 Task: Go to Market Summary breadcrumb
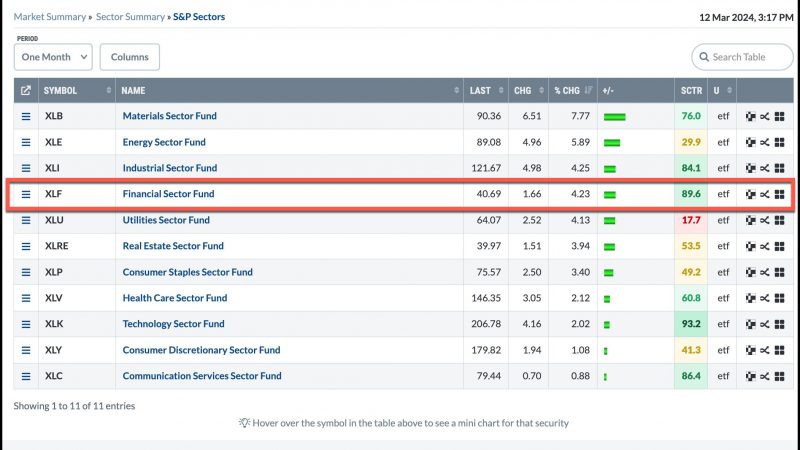pos(49,17)
